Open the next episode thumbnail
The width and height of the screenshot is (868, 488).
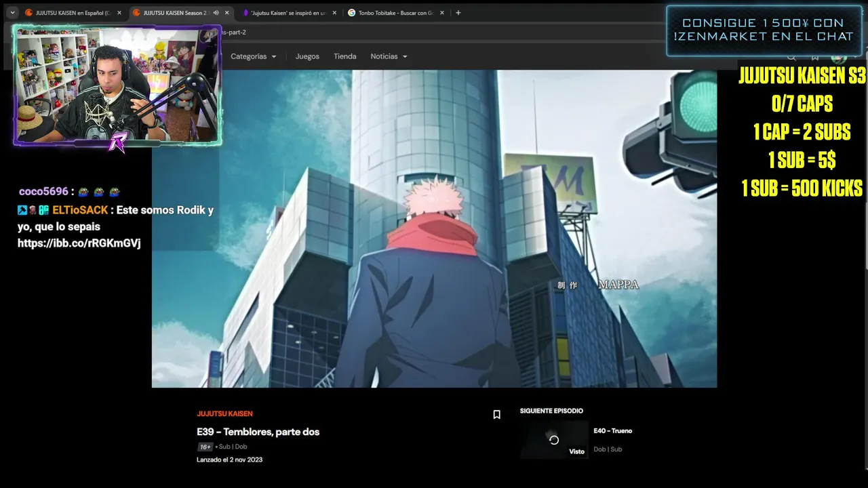coord(554,440)
